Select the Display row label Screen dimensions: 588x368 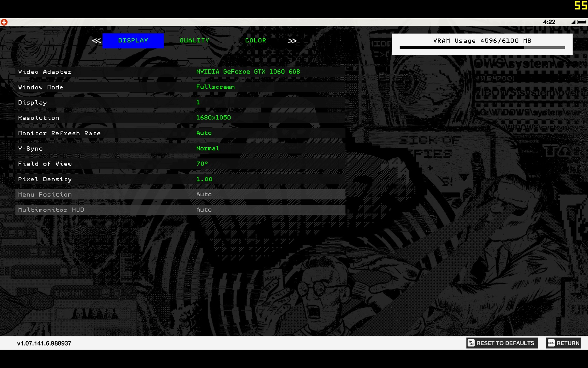click(32, 103)
